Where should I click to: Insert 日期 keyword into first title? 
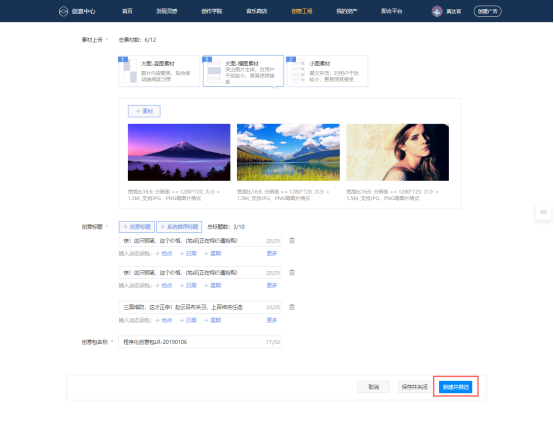188,253
